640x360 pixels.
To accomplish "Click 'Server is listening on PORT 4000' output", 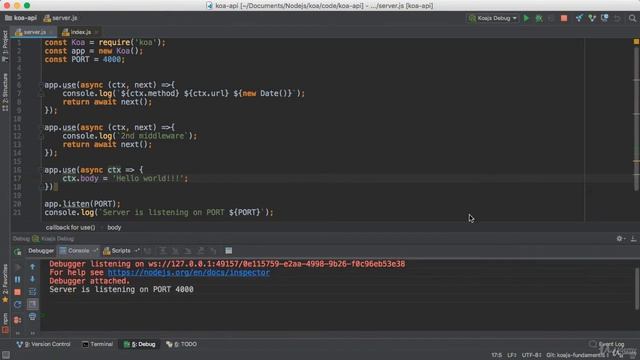I will (121, 289).
